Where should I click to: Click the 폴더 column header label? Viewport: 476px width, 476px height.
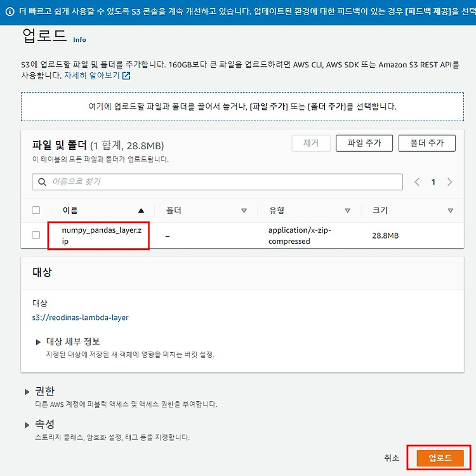pos(174,210)
